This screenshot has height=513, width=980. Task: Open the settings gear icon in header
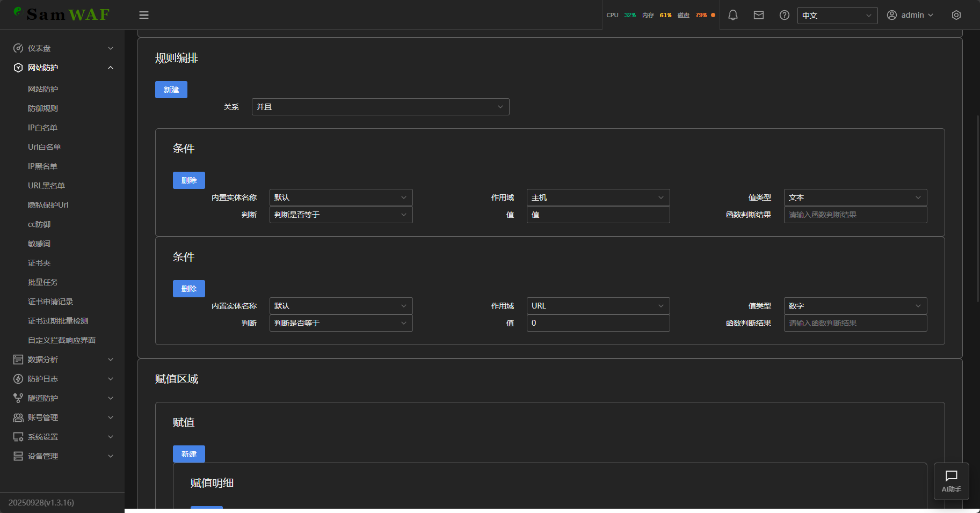(956, 15)
